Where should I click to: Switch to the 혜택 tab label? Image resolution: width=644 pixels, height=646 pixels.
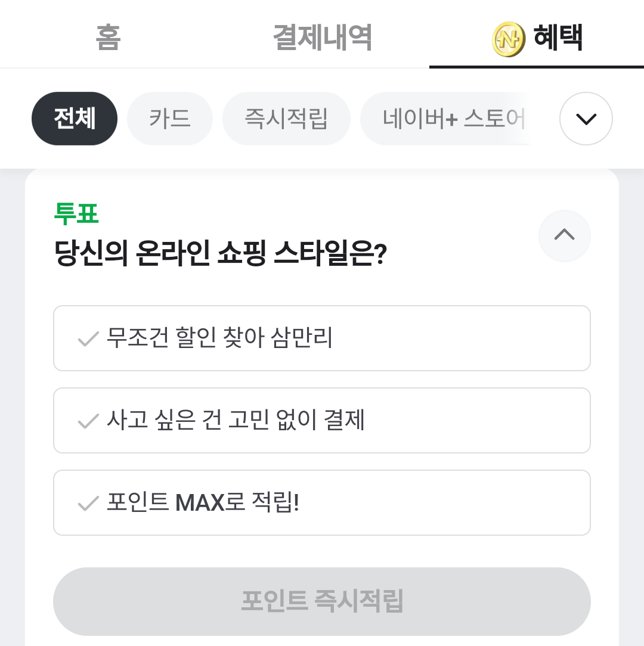(558, 38)
